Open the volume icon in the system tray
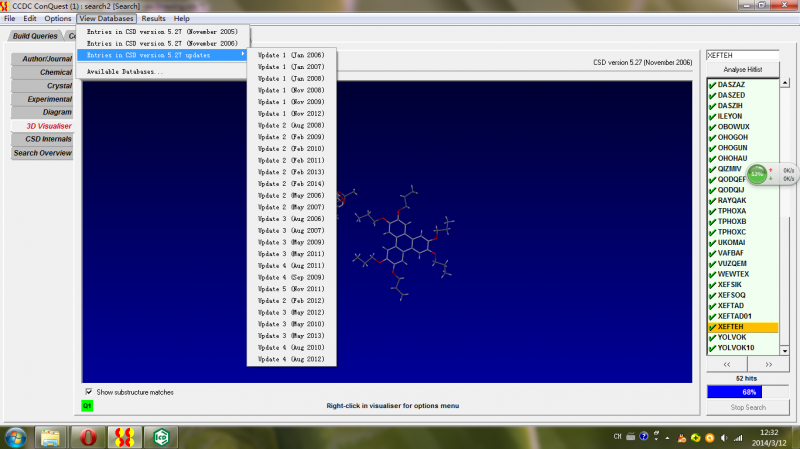This screenshot has width=800, height=449. click(x=724, y=438)
